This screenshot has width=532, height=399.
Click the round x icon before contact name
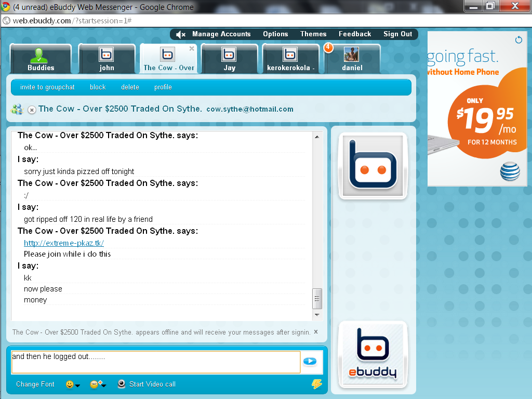[32, 110]
